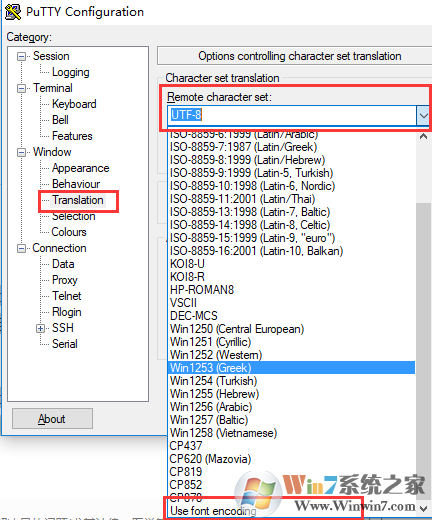Select CP437 from the charset list
Image resolution: width=432 pixels, height=520 pixels.
click(x=186, y=446)
